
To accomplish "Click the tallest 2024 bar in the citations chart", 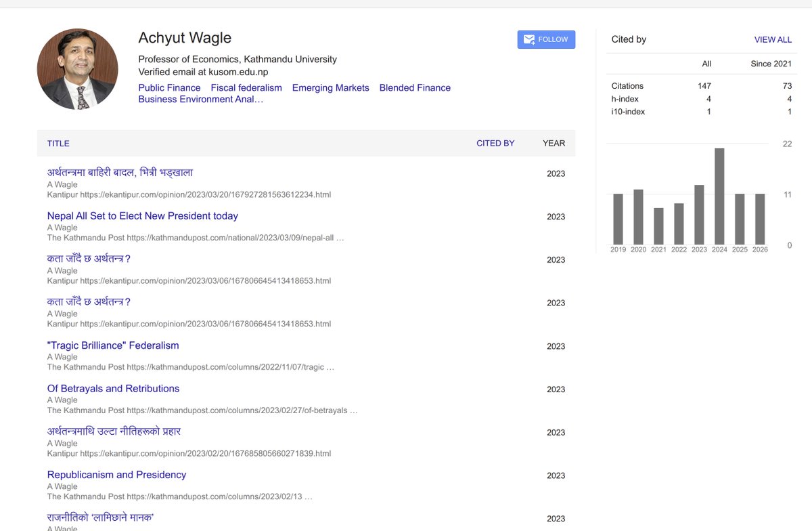I will click(x=719, y=196).
